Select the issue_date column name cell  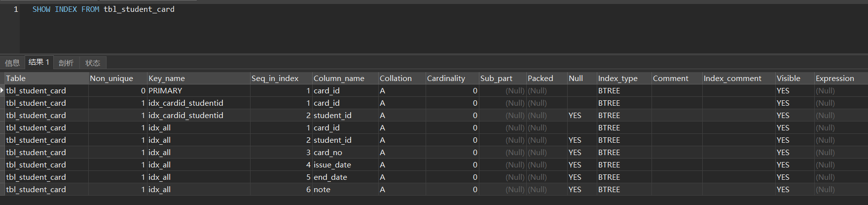[x=345, y=165]
